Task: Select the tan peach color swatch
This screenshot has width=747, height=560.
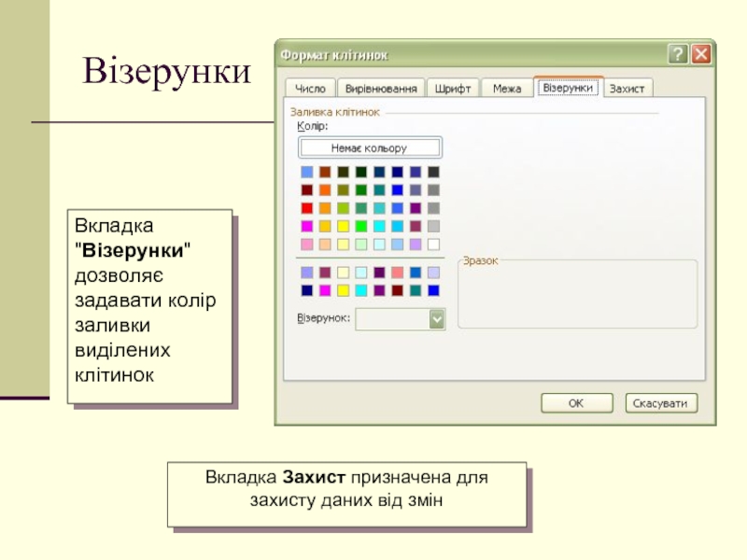Action: click(325, 245)
